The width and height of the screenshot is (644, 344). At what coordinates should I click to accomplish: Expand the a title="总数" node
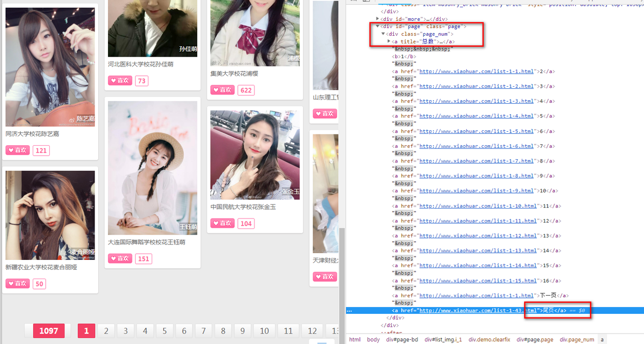[x=389, y=42]
